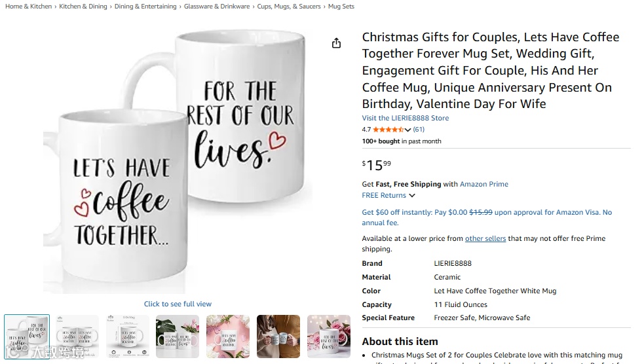
Task: Select the first two-mug thumbnail
Action: point(27,337)
